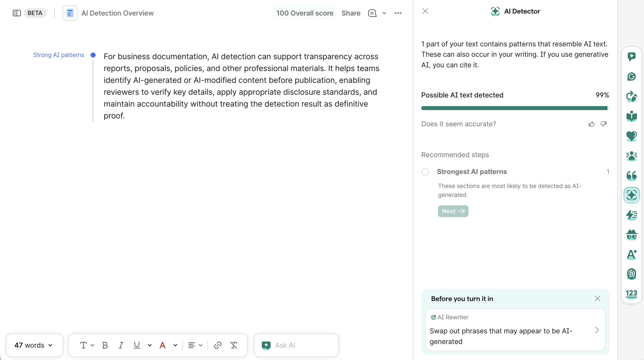The height and width of the screenshot is (360, 644).
Task: Open the three-dot more options menu
Action: [x=398, y=13]
